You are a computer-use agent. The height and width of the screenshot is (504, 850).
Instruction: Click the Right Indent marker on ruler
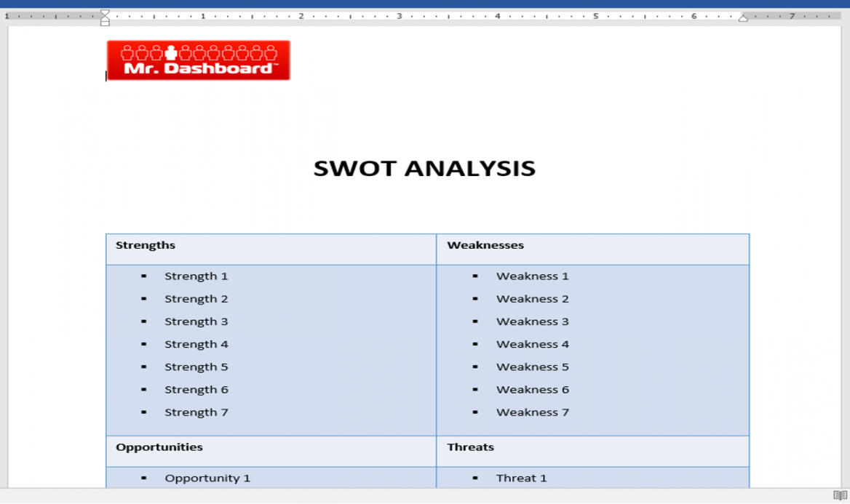tap(743, 18)
